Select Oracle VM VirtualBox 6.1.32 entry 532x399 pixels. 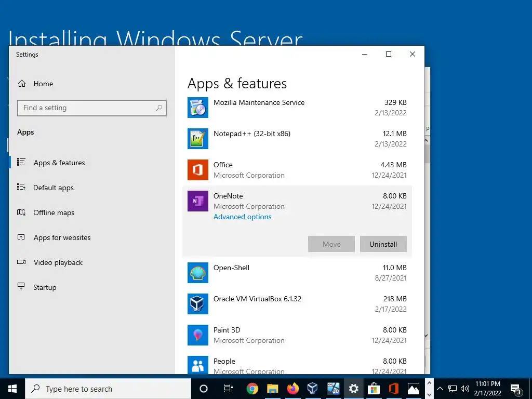coord(297,304)
